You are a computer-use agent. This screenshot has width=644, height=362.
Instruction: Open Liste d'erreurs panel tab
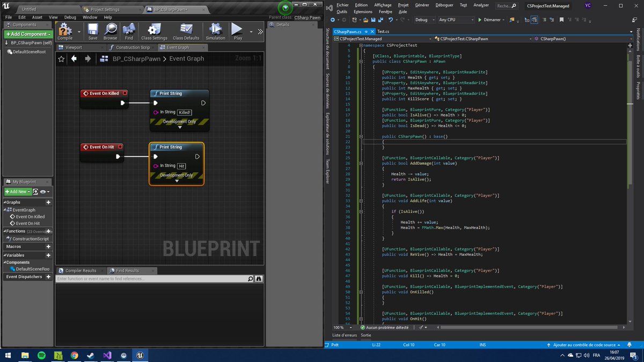coord(345,335)
